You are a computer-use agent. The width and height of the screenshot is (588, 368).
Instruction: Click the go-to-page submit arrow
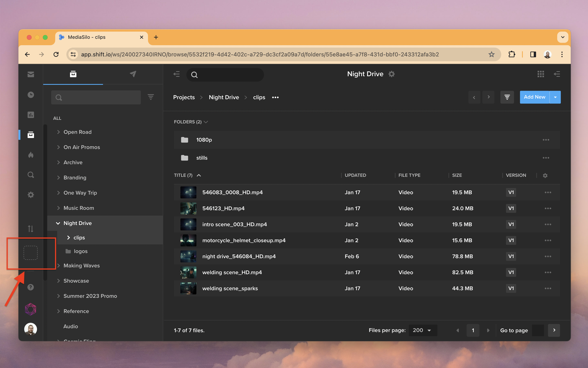pos(554,330)
